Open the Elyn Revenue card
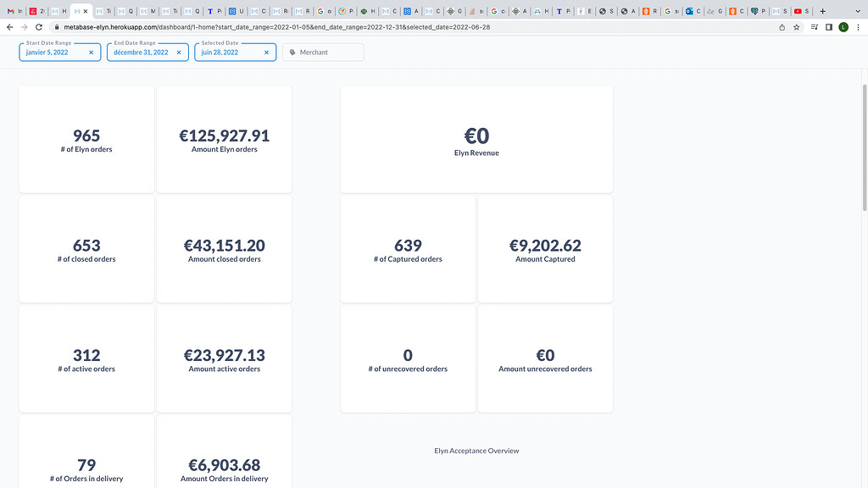 (x=476, y=140)
